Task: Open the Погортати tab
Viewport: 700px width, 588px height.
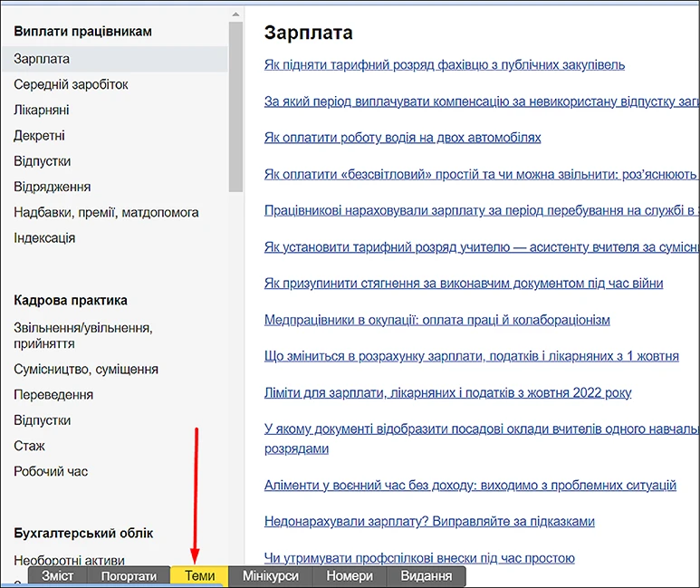Action: 129,576
